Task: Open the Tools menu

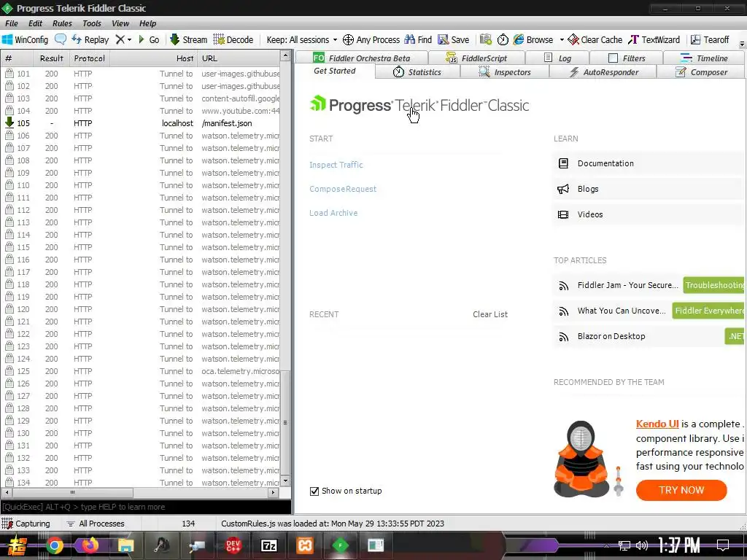Action: coord(91,23)
